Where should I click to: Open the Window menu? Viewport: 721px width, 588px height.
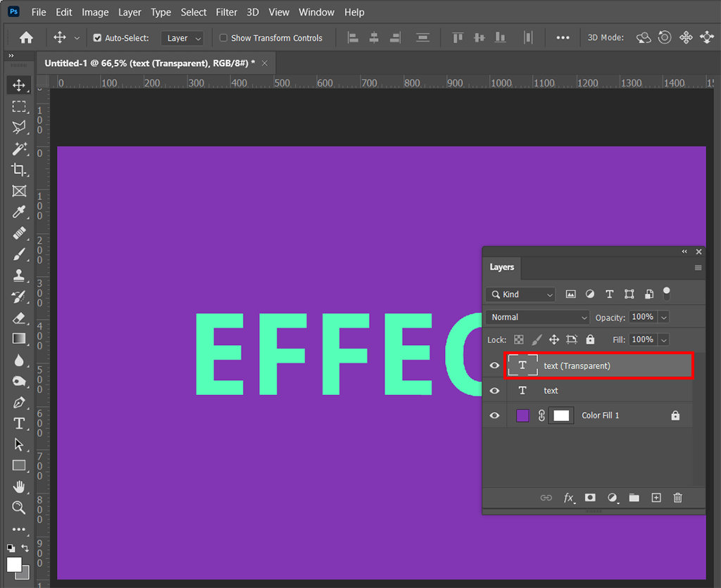coord(316,13)
